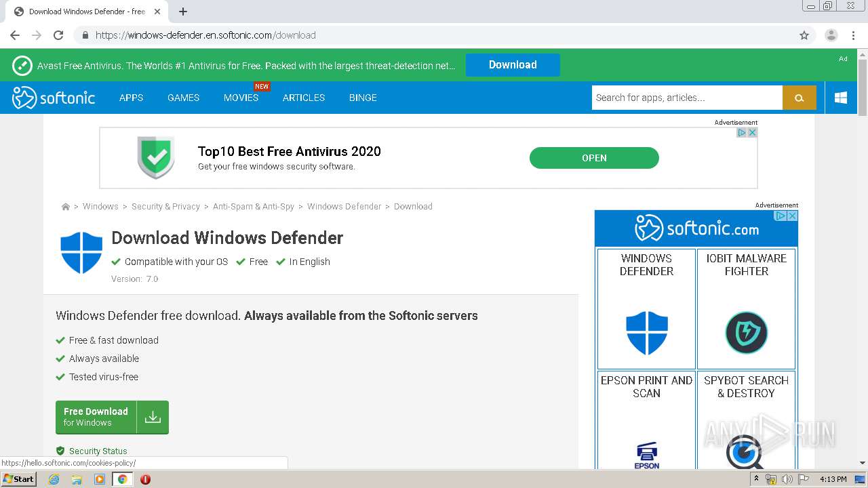Open the Epson Print and Scan tile
This screenshot has height=488, width=868.
tap(646, 420)
